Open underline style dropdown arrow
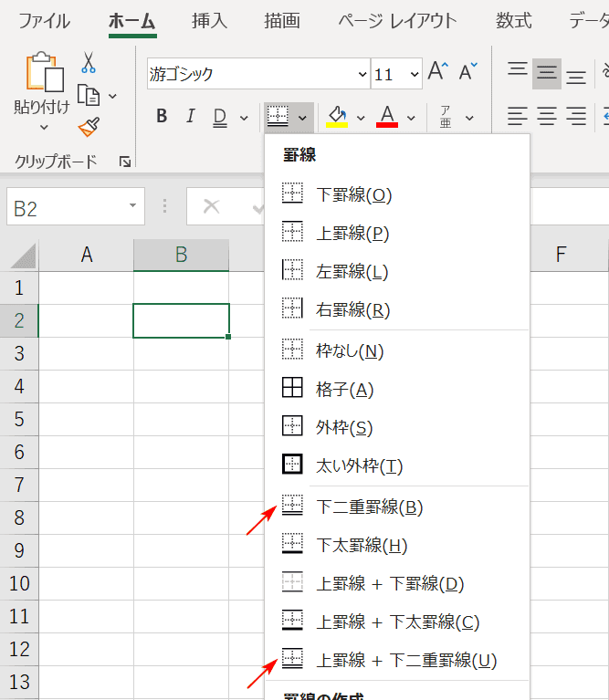609x700 pixels. pos(244,118)
